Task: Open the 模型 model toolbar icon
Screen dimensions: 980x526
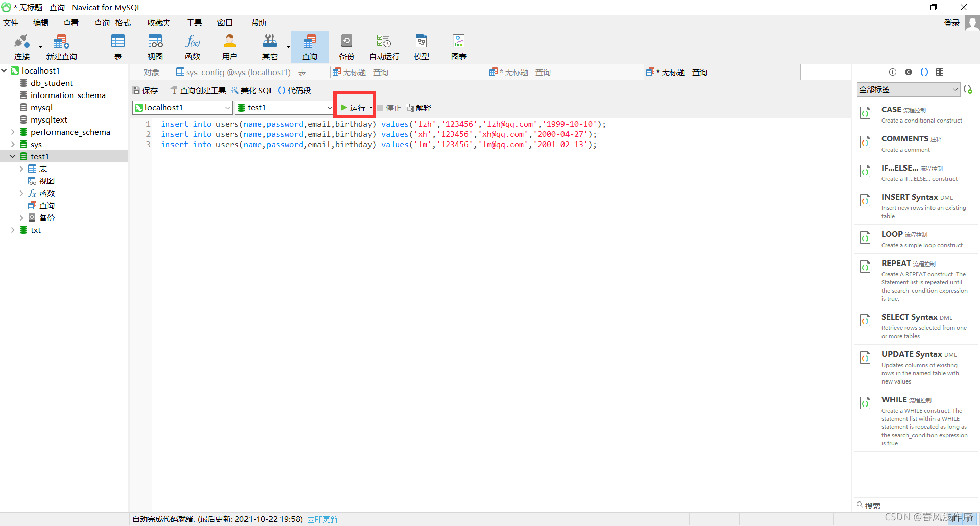Action: pos(422,47)
